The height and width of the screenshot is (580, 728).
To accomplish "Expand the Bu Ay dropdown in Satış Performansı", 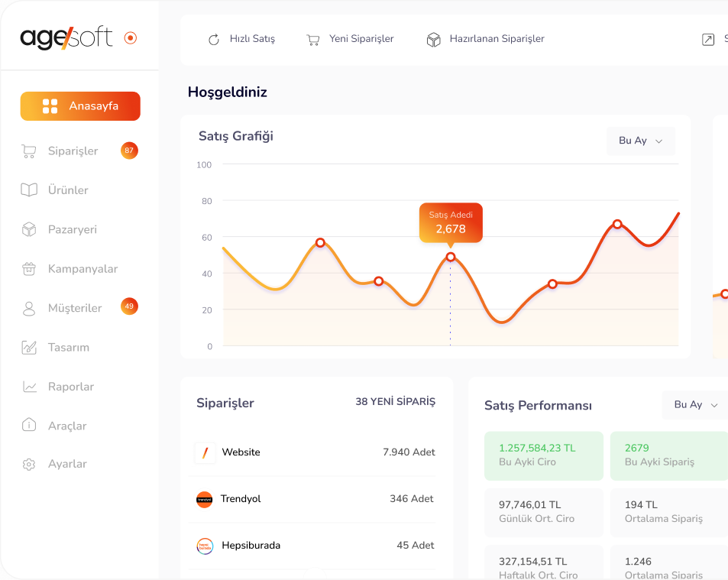I will coord(695,405).
